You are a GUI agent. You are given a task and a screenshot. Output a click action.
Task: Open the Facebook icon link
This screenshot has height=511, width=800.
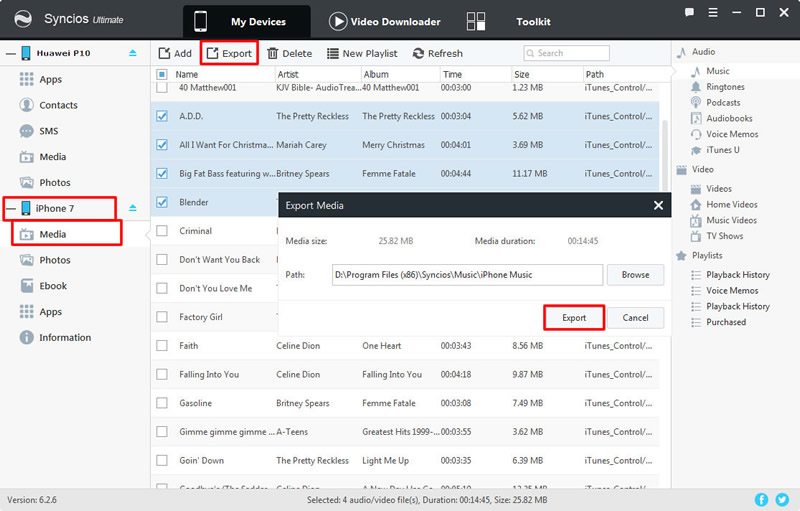761,499
